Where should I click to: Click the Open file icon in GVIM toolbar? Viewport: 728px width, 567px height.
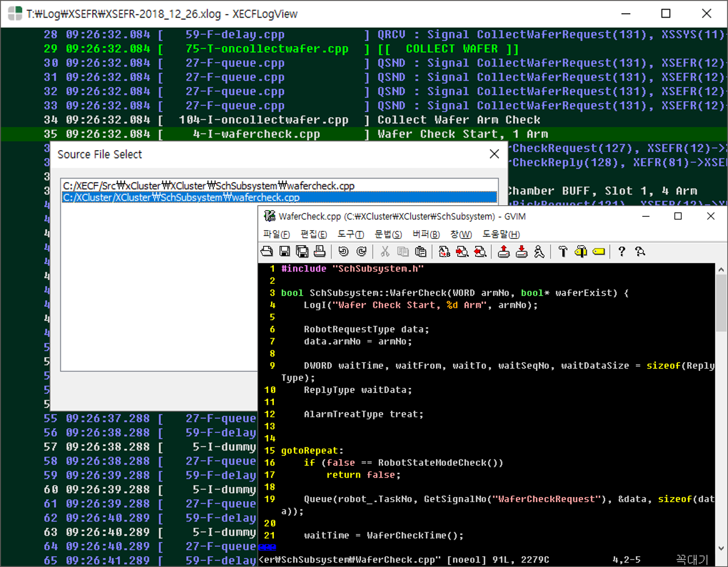coord(267,251)
